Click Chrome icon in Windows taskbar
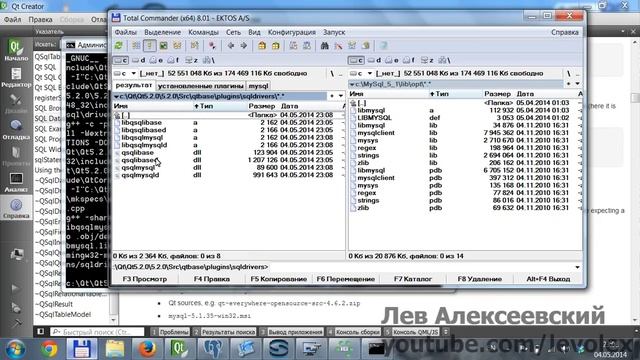This screenshot has height=360, width=640. 49,349
